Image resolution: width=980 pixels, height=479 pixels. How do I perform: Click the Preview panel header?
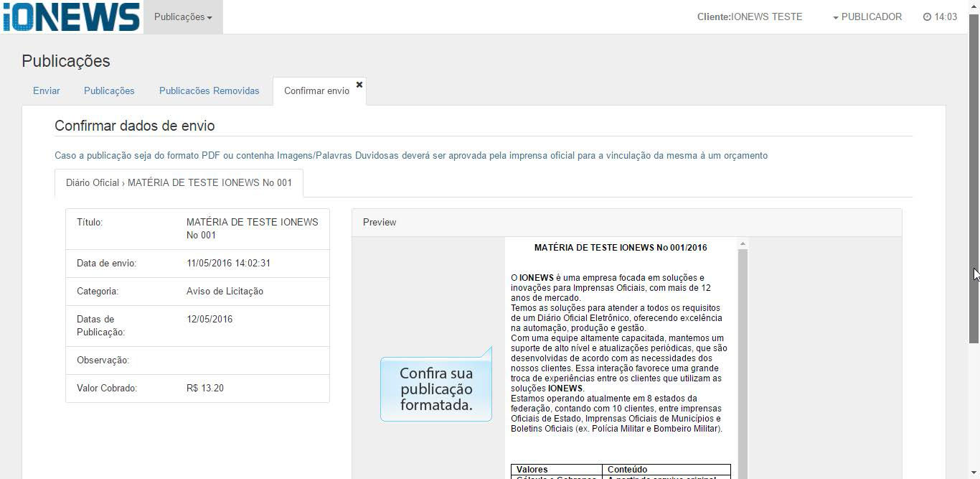pos(626,223)
